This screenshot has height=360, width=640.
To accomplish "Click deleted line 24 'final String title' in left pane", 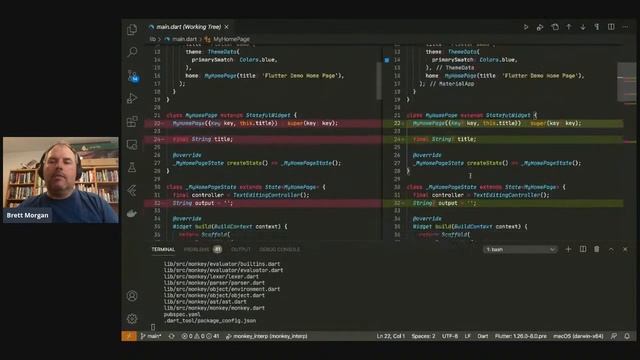I will tap(263, 139).
